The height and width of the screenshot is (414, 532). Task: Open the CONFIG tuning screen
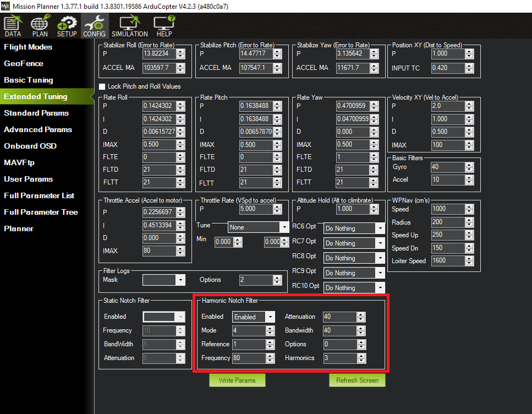(94, 26)
